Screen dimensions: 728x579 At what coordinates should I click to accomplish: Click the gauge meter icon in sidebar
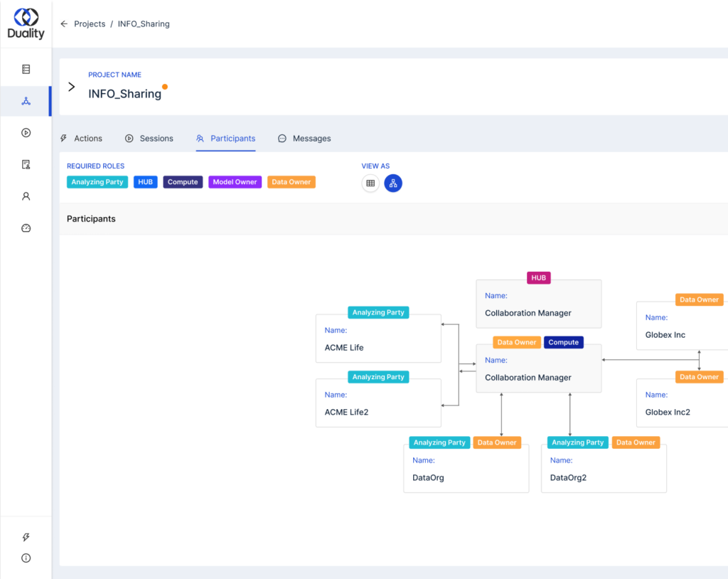pyautogui.click(x=26, y=228)
